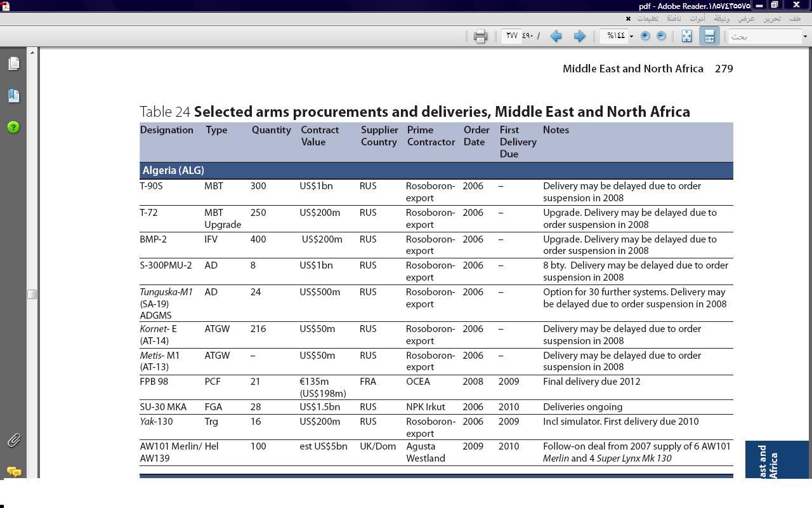Open the Bookmarks panel icon
Screen dimensions: 812x508
(x=13, y=95)
